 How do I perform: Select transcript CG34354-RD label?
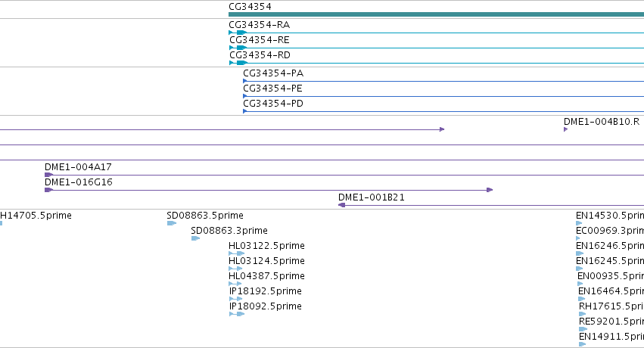[260, 55]
